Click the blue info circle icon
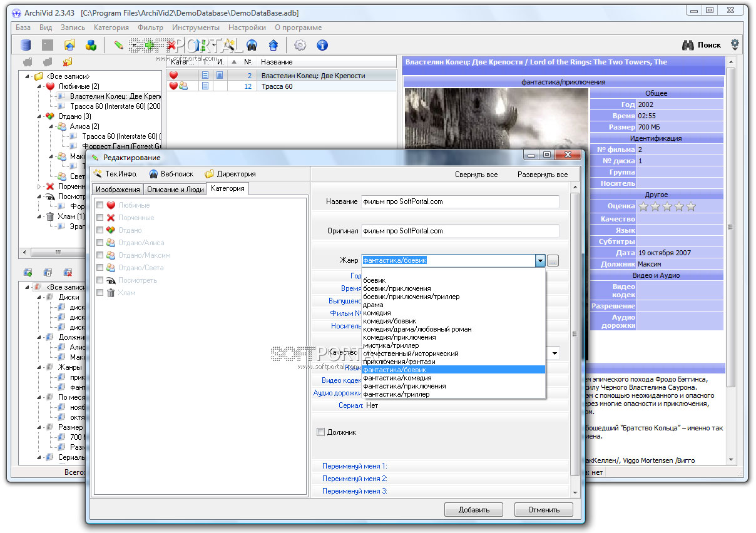Screen dimensions: 756x533 click(x=322, y=45)
